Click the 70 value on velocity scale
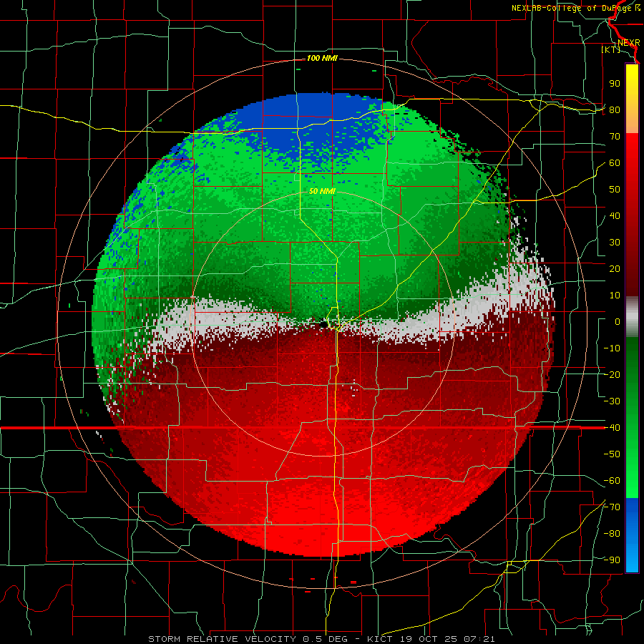 615,137
